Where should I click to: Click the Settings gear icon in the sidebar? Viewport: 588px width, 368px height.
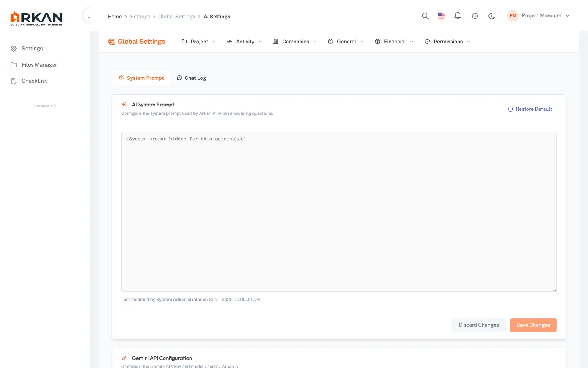[14, 49]
